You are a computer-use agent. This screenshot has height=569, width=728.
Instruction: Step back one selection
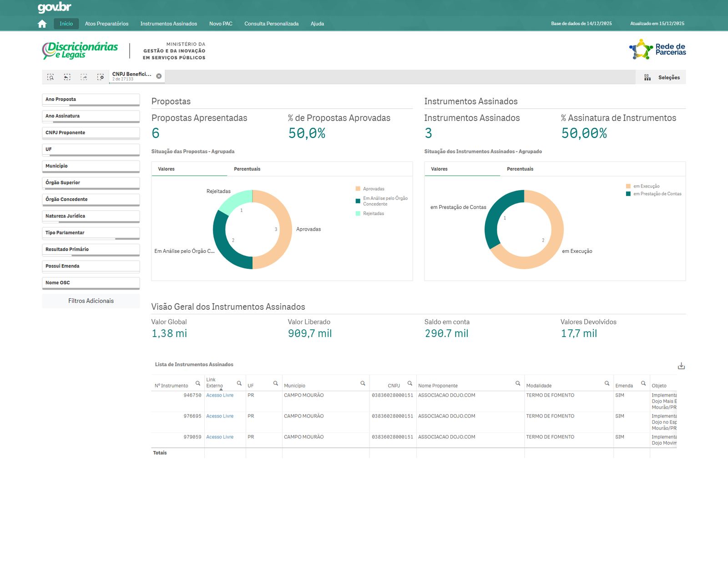coord(67,77)
